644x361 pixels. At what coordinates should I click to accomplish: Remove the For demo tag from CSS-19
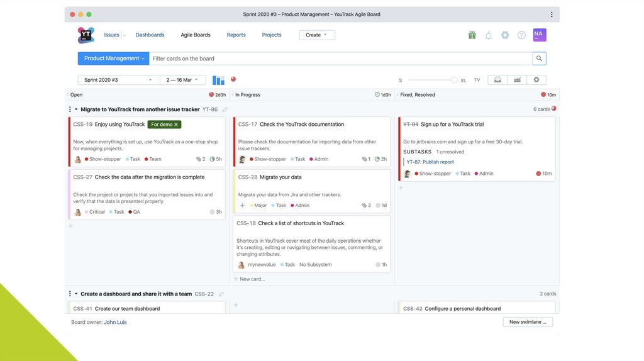pyautogui.click(x=176, y=125)
